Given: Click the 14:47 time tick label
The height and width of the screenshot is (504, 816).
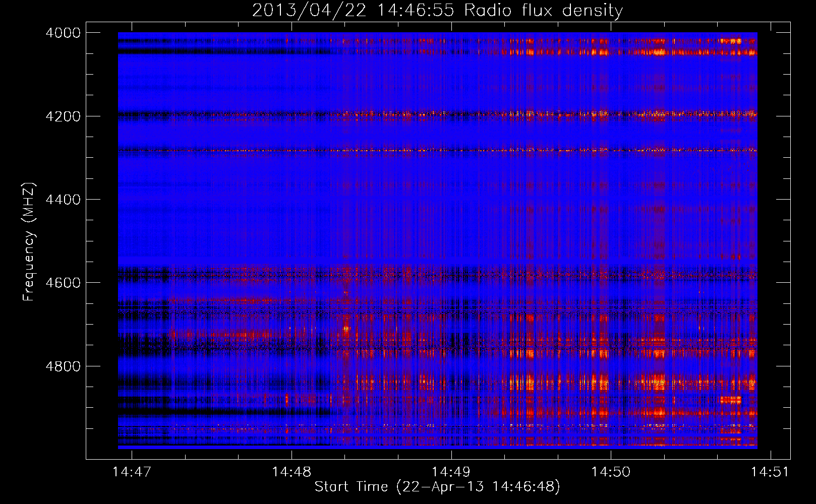Looking at the screenshot, I should click(132, 472).
